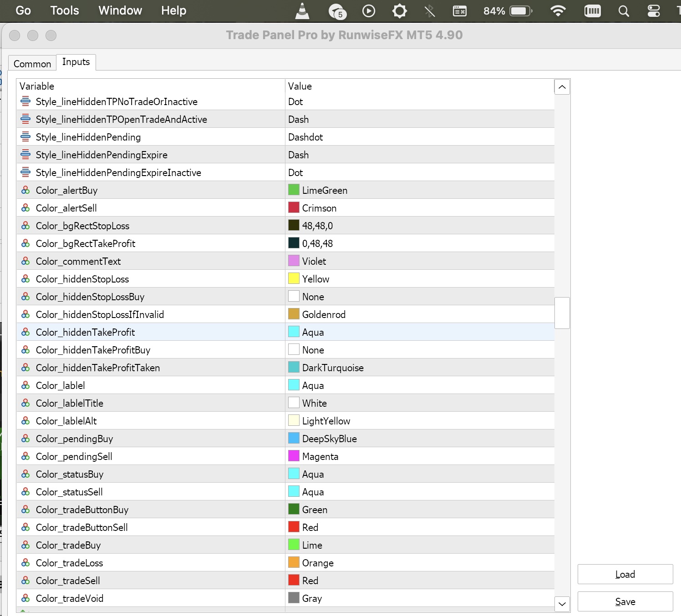Click the color icon beside Color_tradeLoss
The width and height of the screenshot is (681, 616).
click(x=25, y=563)
